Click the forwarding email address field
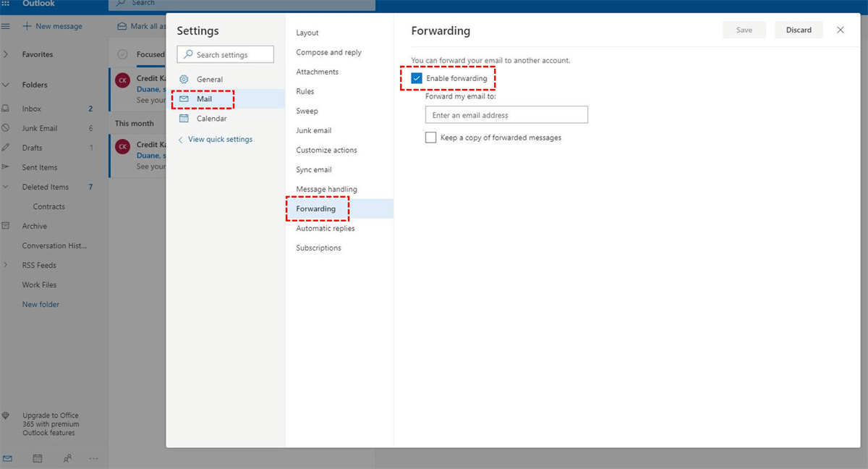 pyautogui.click(x=506, y=115)
